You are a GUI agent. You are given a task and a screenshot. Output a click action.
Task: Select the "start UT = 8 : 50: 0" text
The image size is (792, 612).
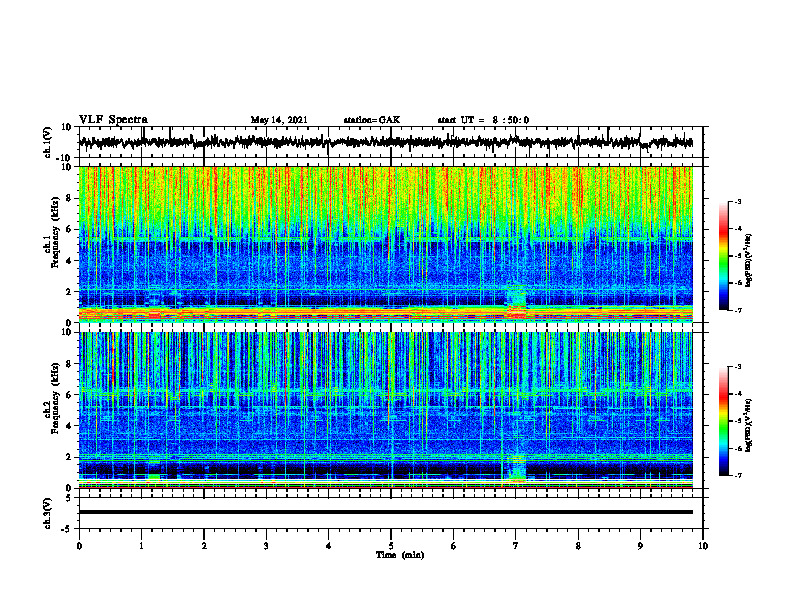point(483,120)
